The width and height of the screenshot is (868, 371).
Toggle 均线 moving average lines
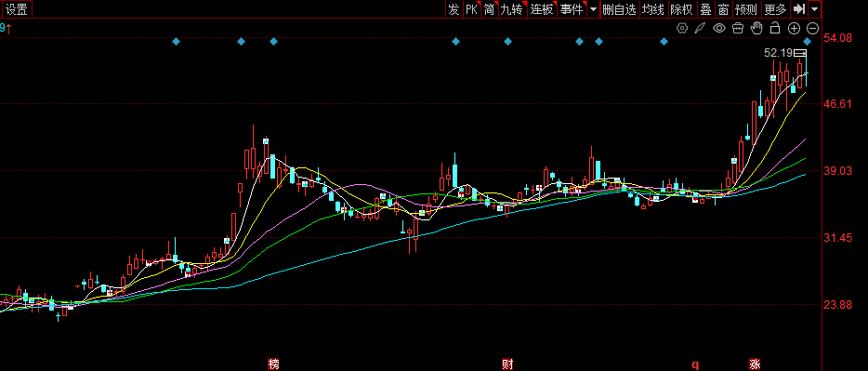(653, 9)
